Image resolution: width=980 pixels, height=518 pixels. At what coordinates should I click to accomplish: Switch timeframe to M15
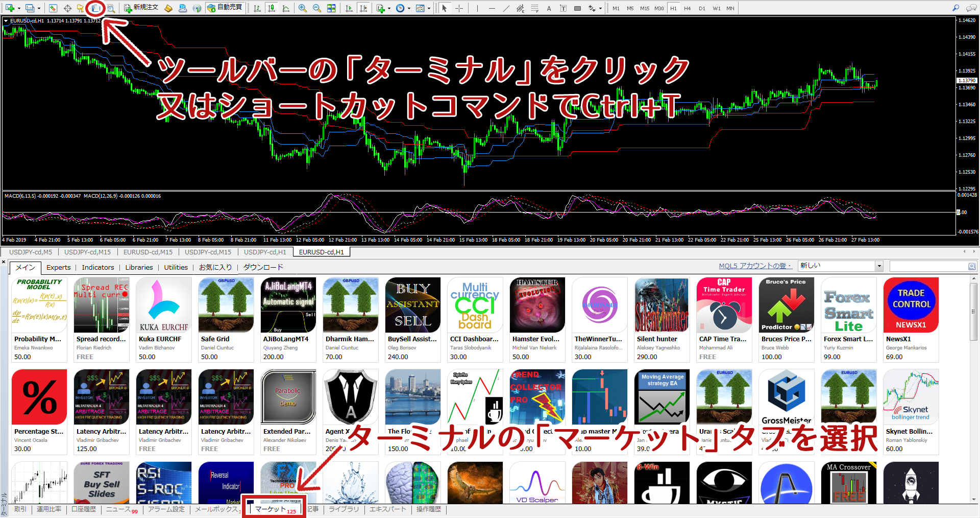point(645,8)
